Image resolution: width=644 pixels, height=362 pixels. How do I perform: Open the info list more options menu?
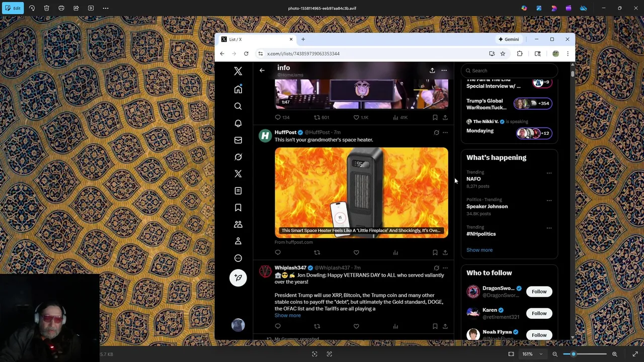[444, 70]
